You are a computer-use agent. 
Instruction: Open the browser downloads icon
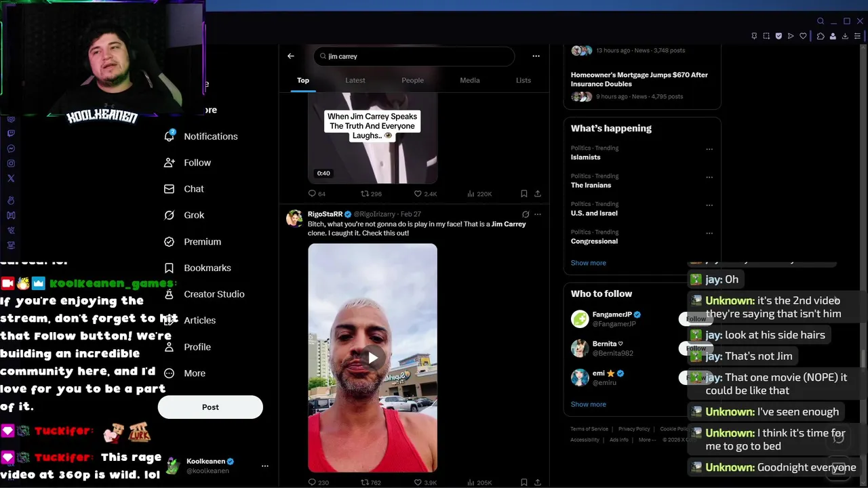click(845, 36)
